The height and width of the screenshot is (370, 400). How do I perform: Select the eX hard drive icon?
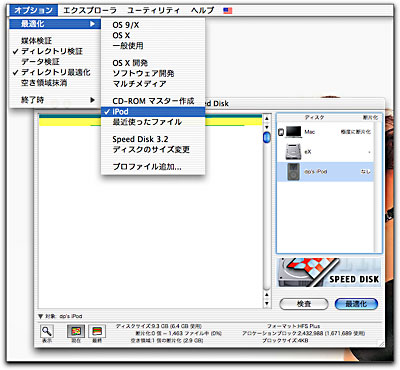click(x=293, y=151)
